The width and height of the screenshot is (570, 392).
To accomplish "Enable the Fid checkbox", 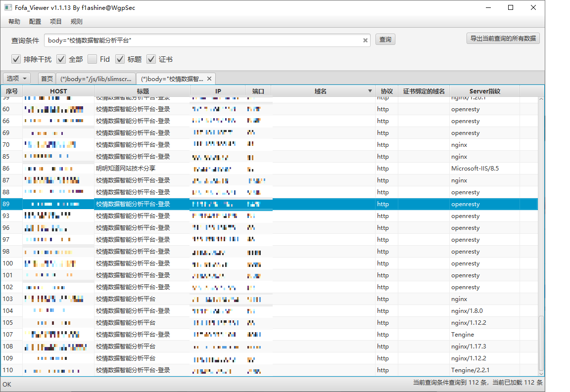I will point(93,59).
